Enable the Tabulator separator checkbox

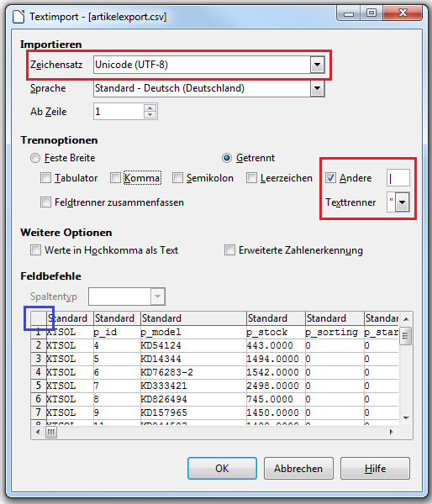(x=45, y=178)
